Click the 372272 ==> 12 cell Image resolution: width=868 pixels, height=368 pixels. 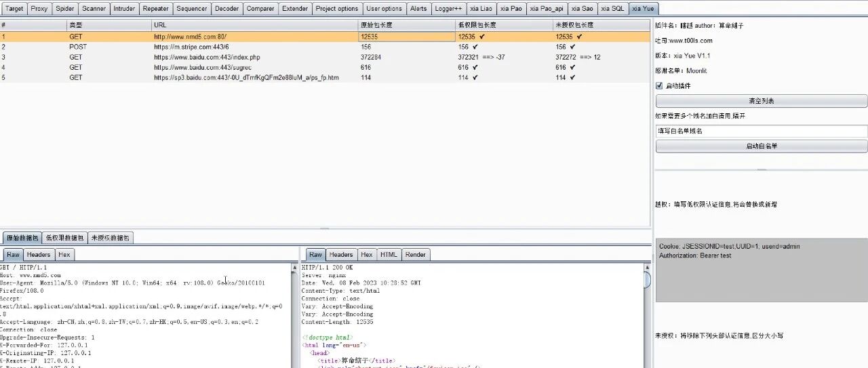tap(601, 57)
